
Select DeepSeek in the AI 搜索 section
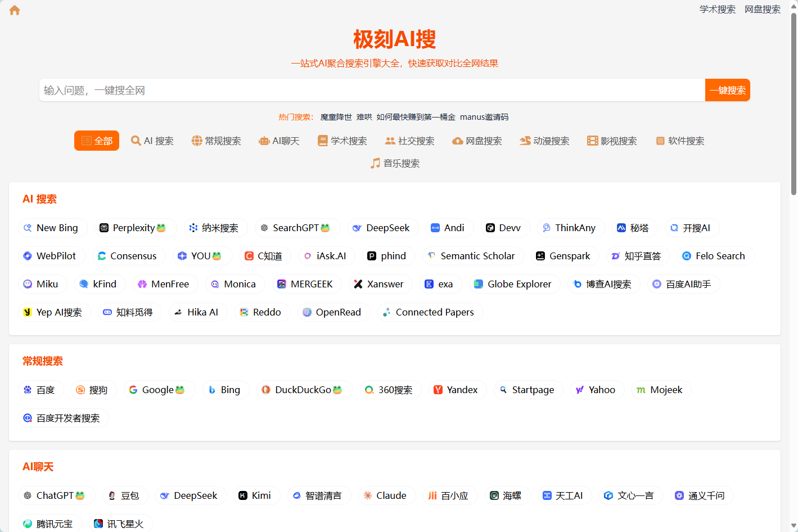(382, 228)
